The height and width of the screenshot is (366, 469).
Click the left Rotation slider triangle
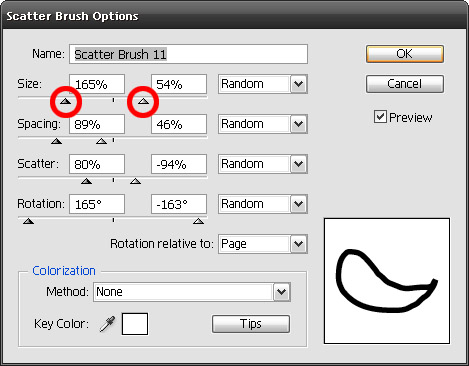(29, 221)
